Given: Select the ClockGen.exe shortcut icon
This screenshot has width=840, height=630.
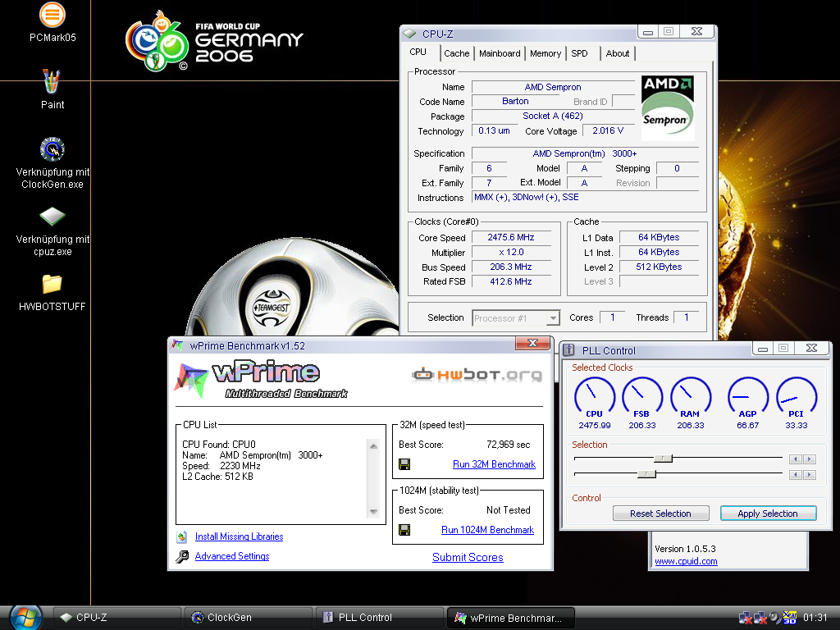Looking at the screenshot, I should [52, 149].
